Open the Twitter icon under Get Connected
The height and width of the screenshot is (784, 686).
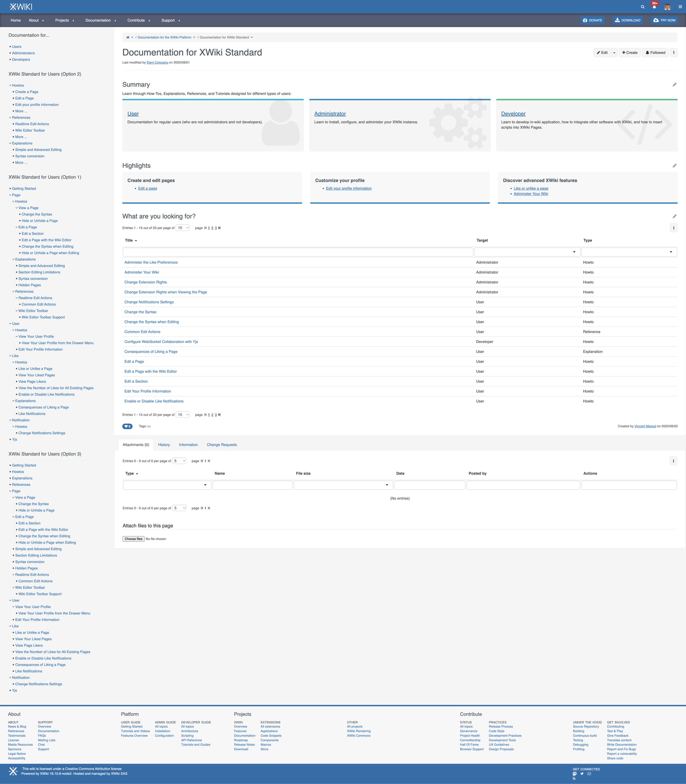tap(582, 774)
